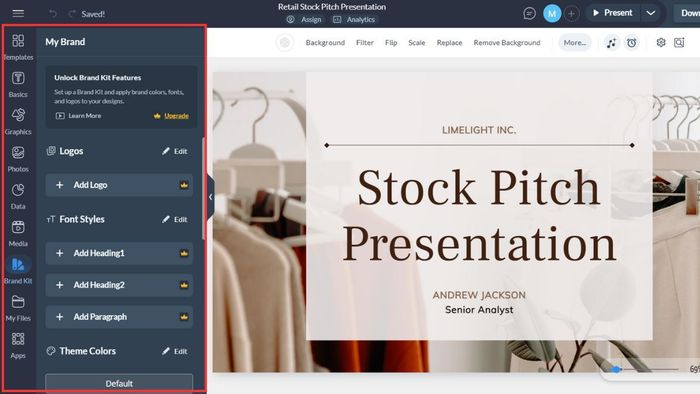Edit the Font Styles section
The width and height of the screenshot is (700, 394).
point(175,220)
